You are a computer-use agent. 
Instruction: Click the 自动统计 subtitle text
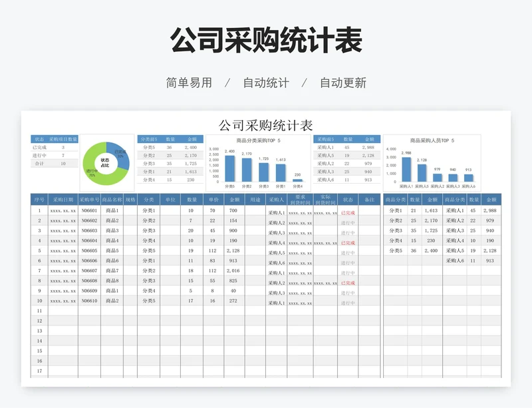(266, 83)
